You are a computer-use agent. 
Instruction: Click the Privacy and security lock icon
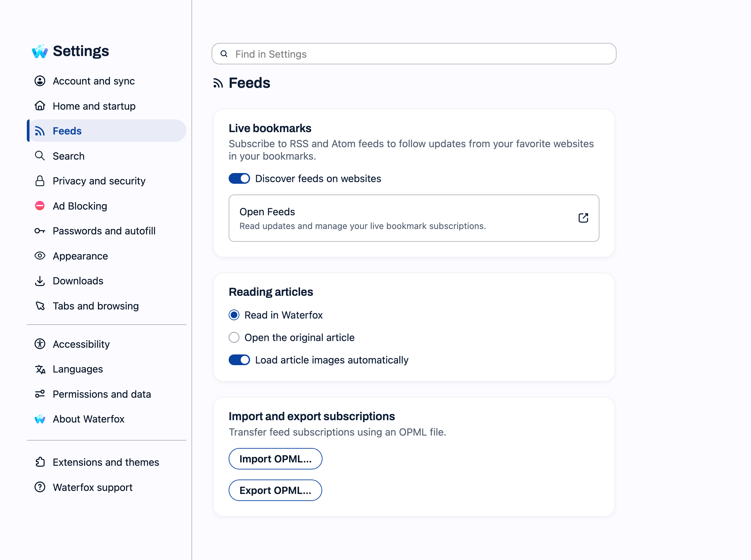(x=40, y=181)
